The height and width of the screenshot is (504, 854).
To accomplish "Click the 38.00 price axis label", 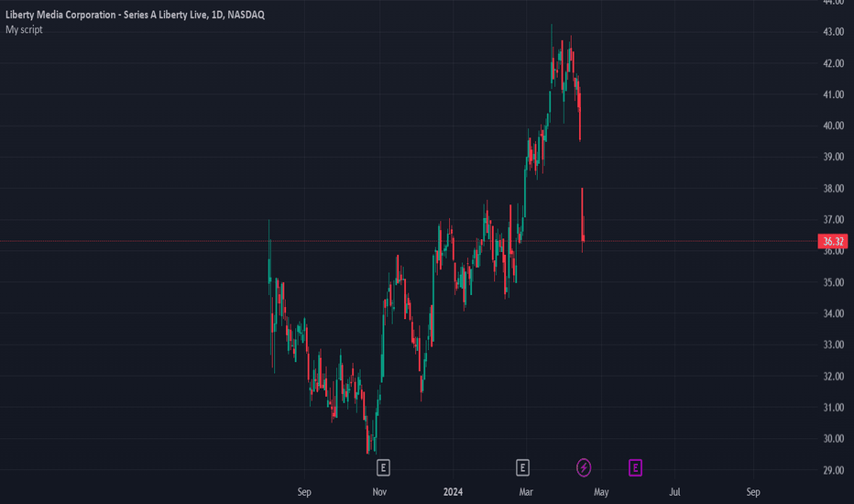I will coord(833,189).
